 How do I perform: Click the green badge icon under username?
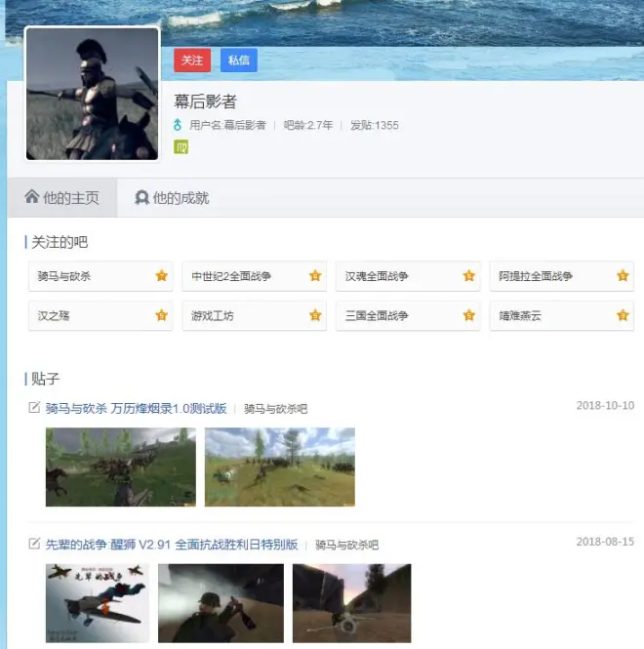click(181, 147)
